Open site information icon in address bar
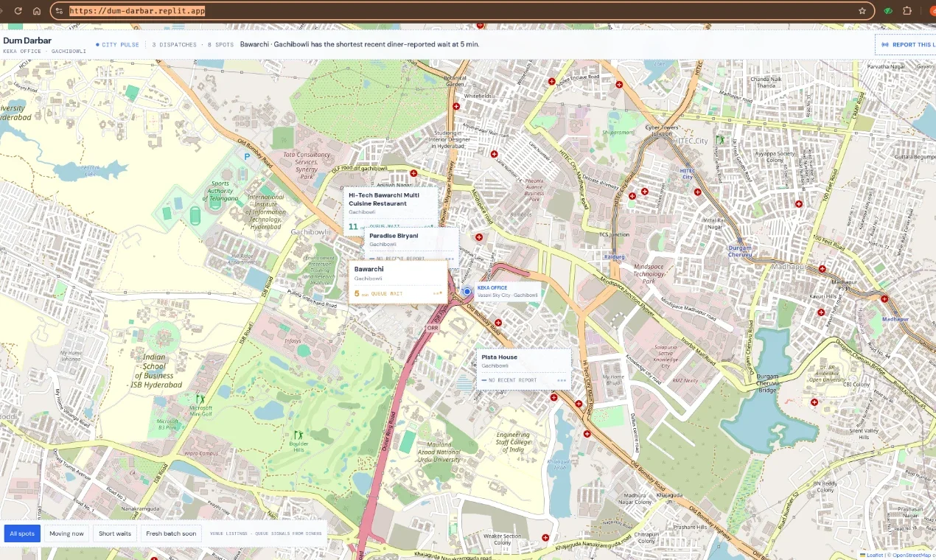Screen dimensions: 936x560 60,11
